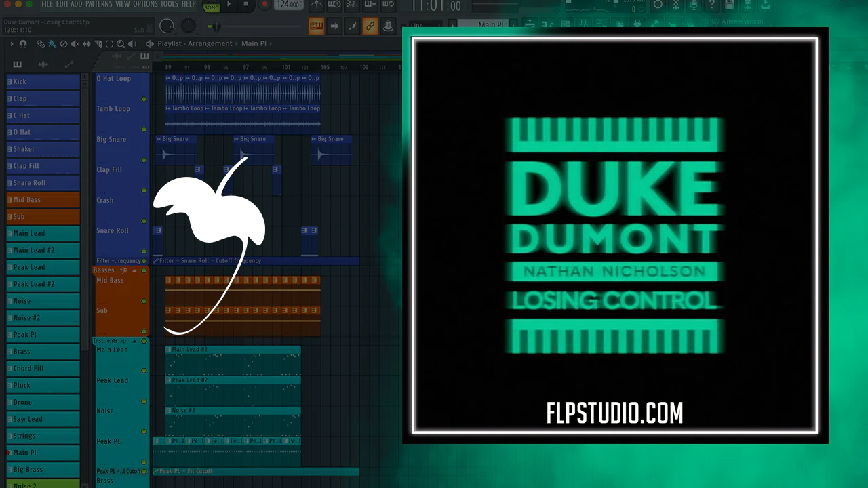This screenshot has height=488, width=868.
Task: Select the playlist slice tool
Action: click(x=98, y=44)
